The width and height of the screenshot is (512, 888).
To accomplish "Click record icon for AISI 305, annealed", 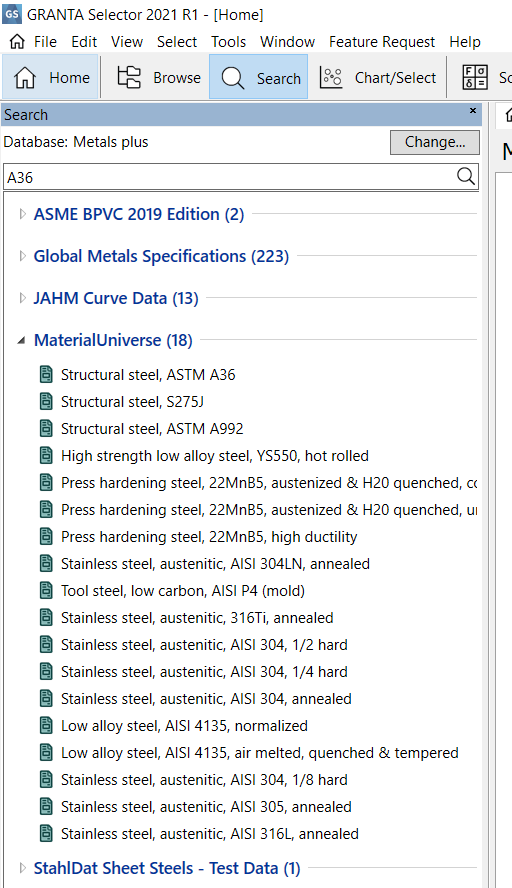I will (46, 807).
